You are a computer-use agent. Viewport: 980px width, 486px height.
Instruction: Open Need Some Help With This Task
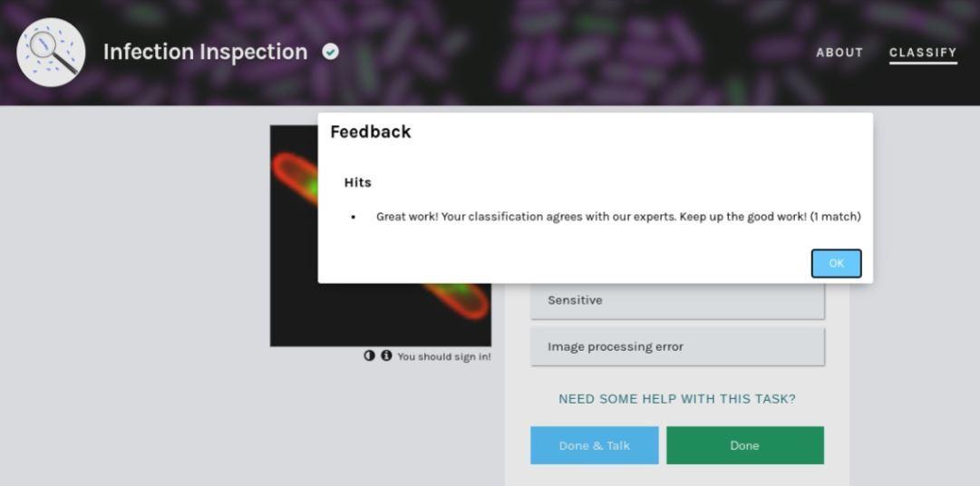pos(676,399)
